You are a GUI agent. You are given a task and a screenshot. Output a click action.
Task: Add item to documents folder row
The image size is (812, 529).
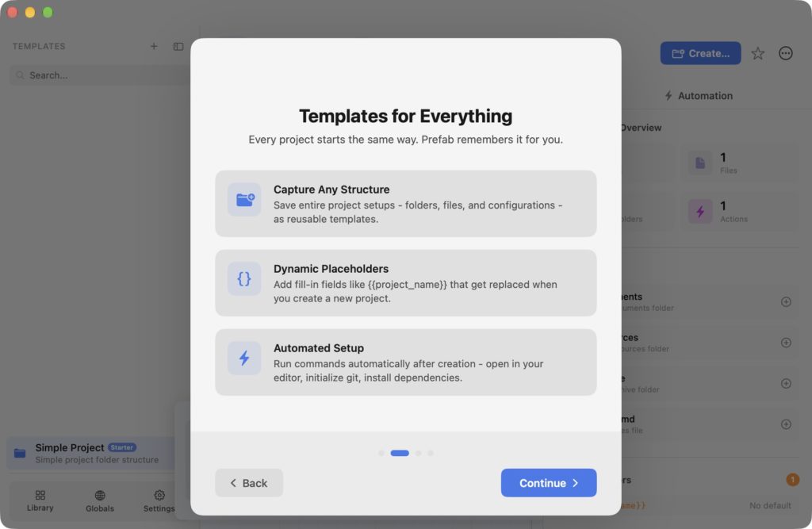tap(786, 302)
